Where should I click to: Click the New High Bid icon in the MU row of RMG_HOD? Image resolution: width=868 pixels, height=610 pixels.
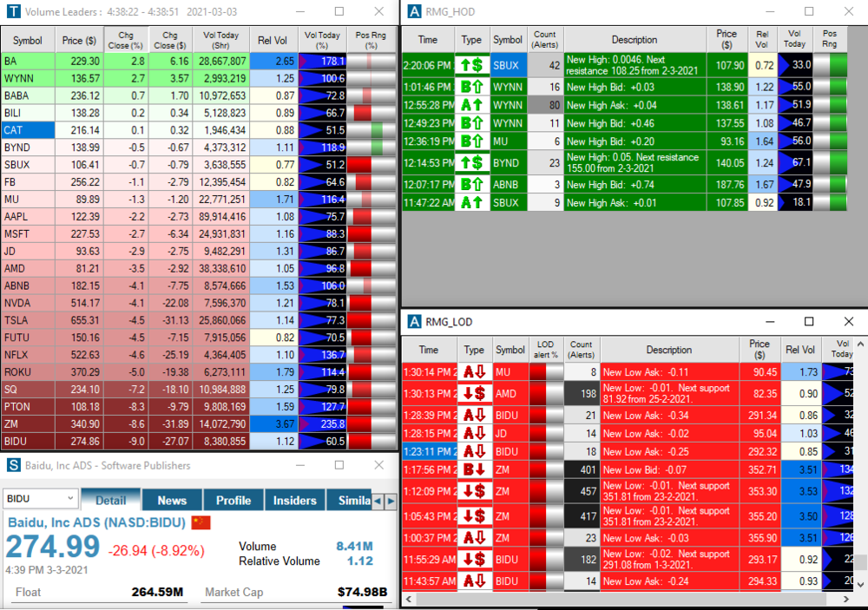[471, 141]
